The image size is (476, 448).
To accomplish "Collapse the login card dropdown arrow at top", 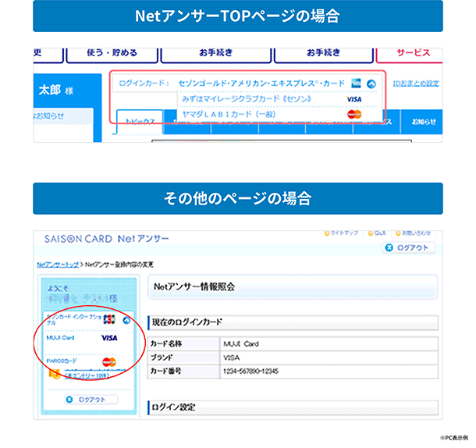I will [371, 84].
